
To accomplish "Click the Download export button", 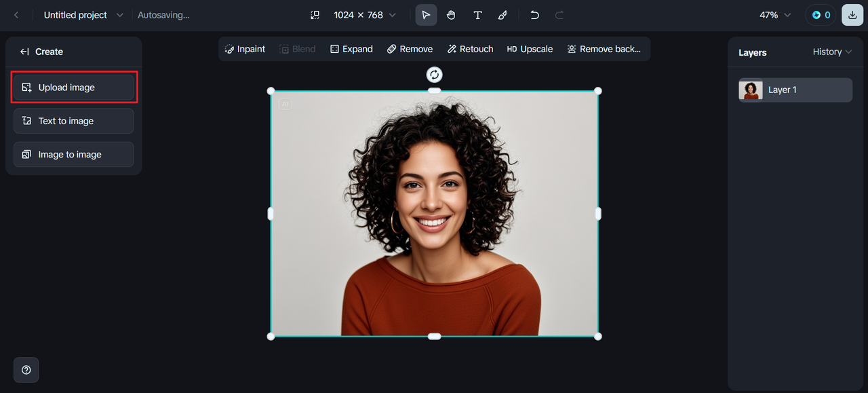I will pos(852,15).
